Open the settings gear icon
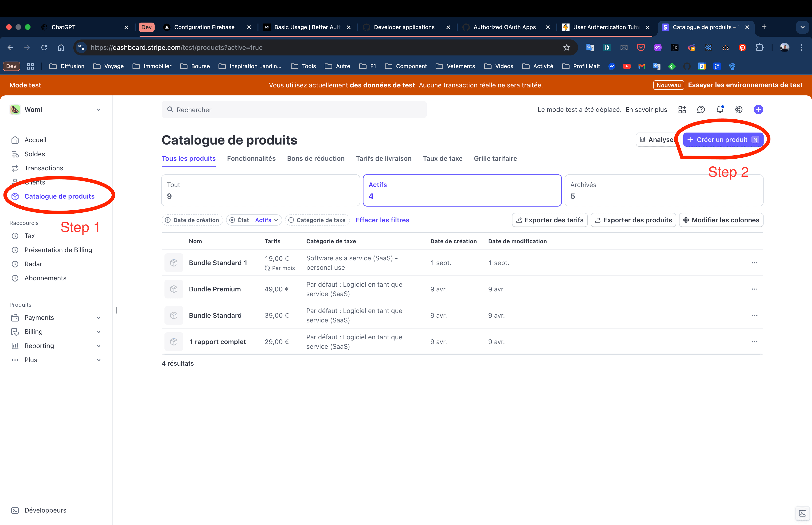The width and height of the screenshot is (812, 525). [738, 110]
